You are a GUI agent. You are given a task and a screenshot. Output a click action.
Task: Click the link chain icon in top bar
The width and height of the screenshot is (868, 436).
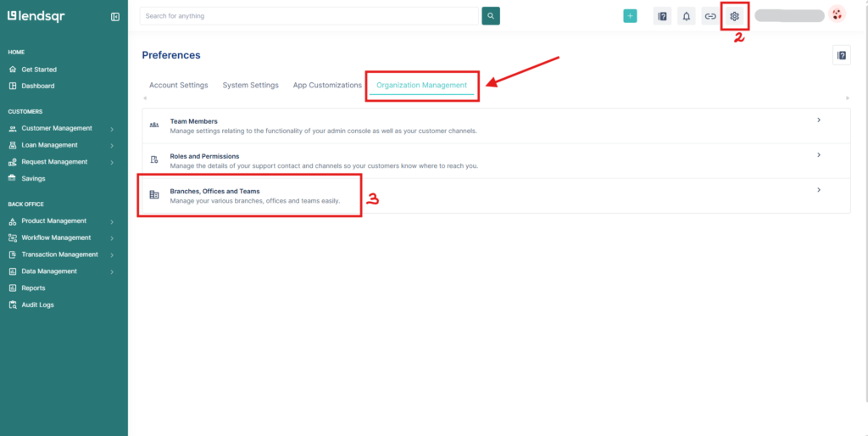pyautogui.click(x=710, y=16)
